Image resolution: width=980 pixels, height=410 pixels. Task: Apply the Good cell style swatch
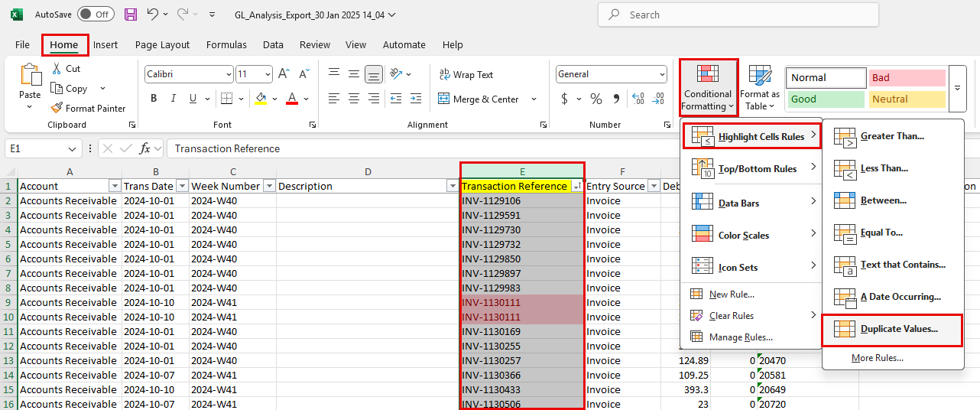click(826, 99)
